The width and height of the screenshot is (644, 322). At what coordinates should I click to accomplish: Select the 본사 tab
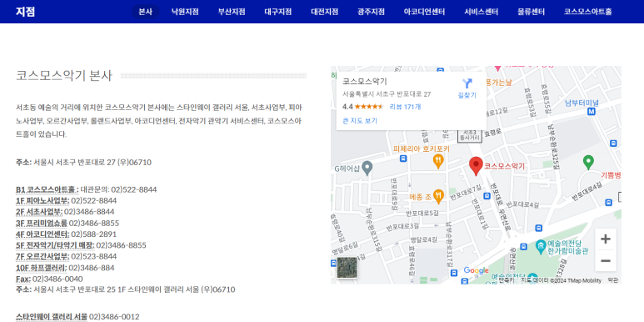tap(146, 12)
